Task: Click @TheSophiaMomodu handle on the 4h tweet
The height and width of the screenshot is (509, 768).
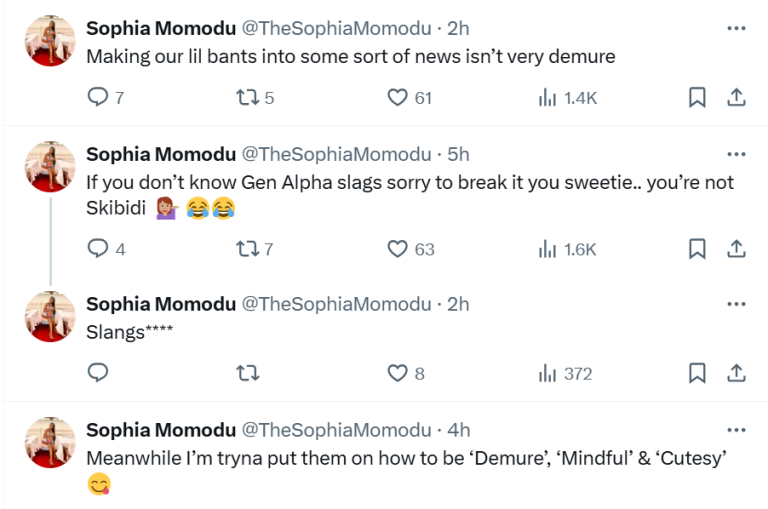Action: click(338, 430)
